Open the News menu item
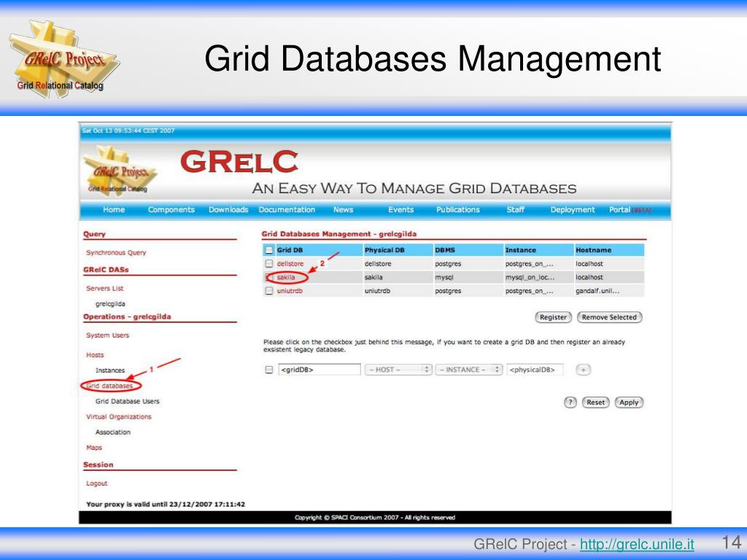 (x=343, y=209)
